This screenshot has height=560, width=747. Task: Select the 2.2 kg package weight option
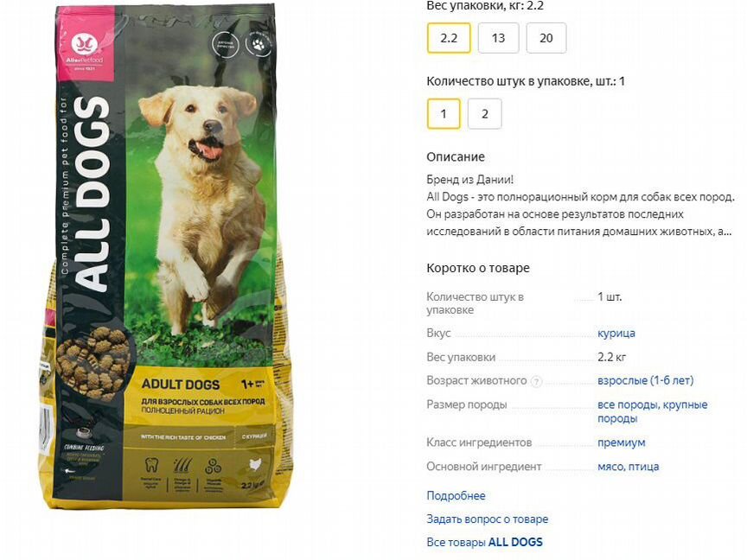(449, 38)
